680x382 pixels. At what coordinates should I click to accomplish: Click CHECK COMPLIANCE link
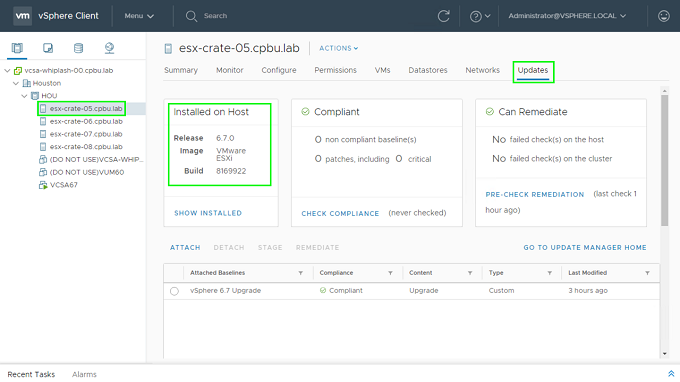tap(340, 213)
